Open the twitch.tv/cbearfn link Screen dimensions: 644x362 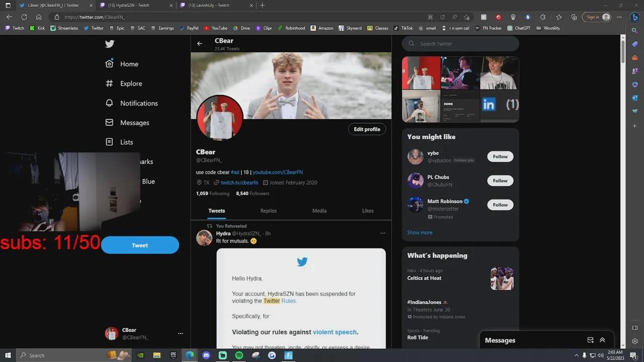coord(239,183)
